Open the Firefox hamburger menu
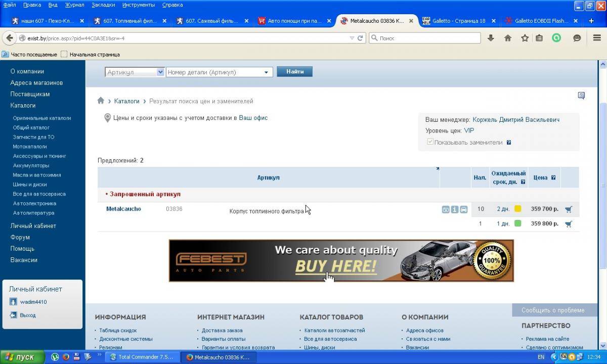Viewport: 607px width, 364px height. 597,38
